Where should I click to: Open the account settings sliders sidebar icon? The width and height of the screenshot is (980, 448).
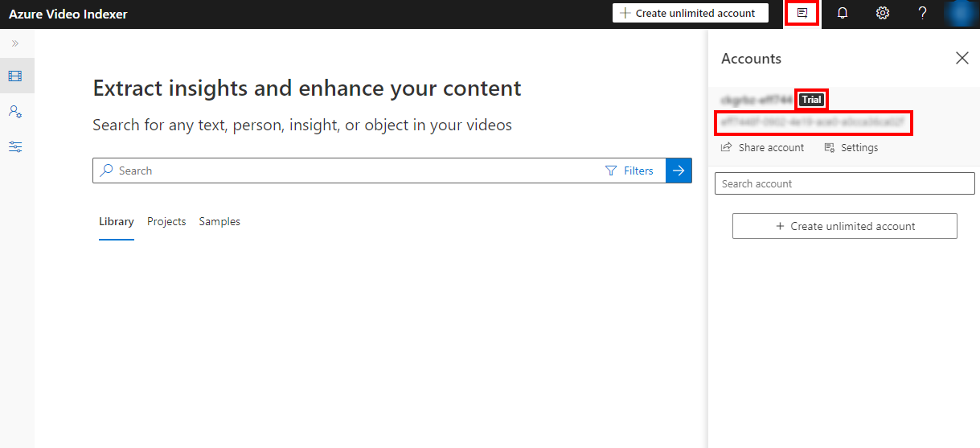tap(15, 147)
